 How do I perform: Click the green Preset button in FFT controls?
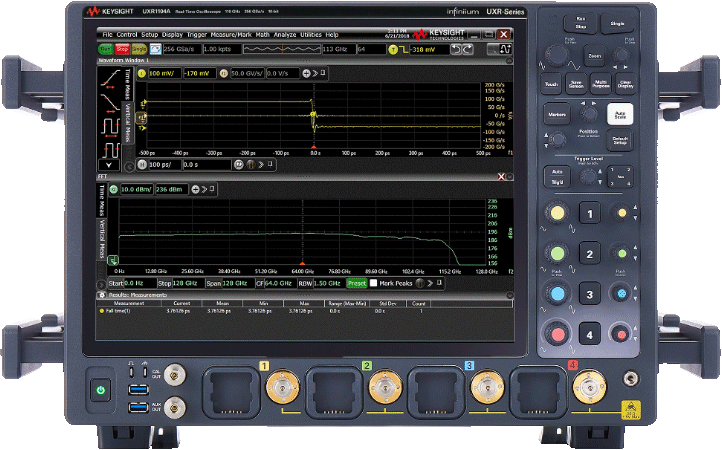tap(356, 283)
